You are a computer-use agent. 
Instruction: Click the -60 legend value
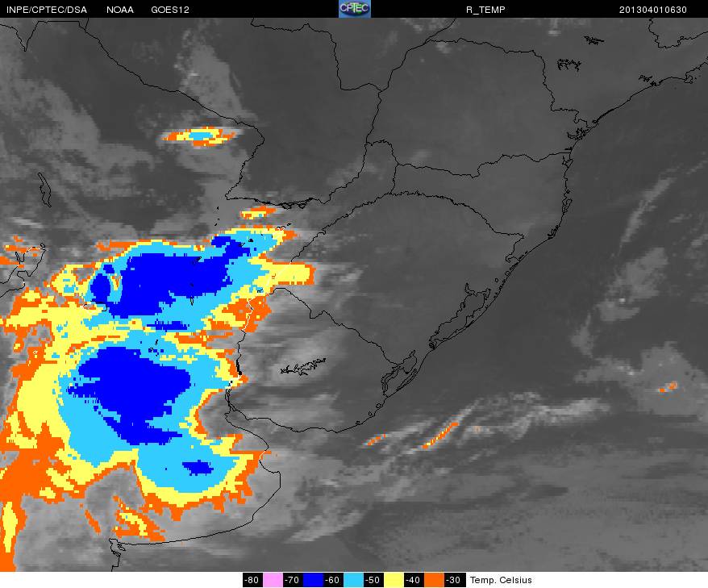(x=333, y=580)
